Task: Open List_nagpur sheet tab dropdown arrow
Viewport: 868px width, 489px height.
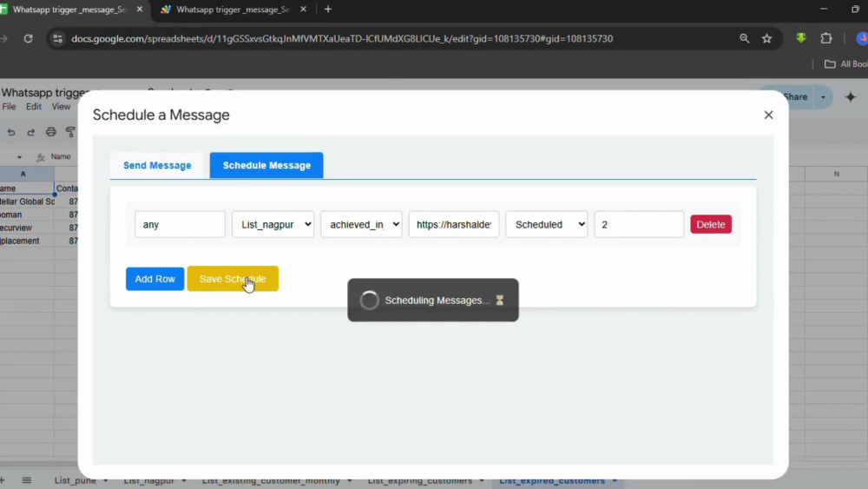Action: click(x=184, y=480)
